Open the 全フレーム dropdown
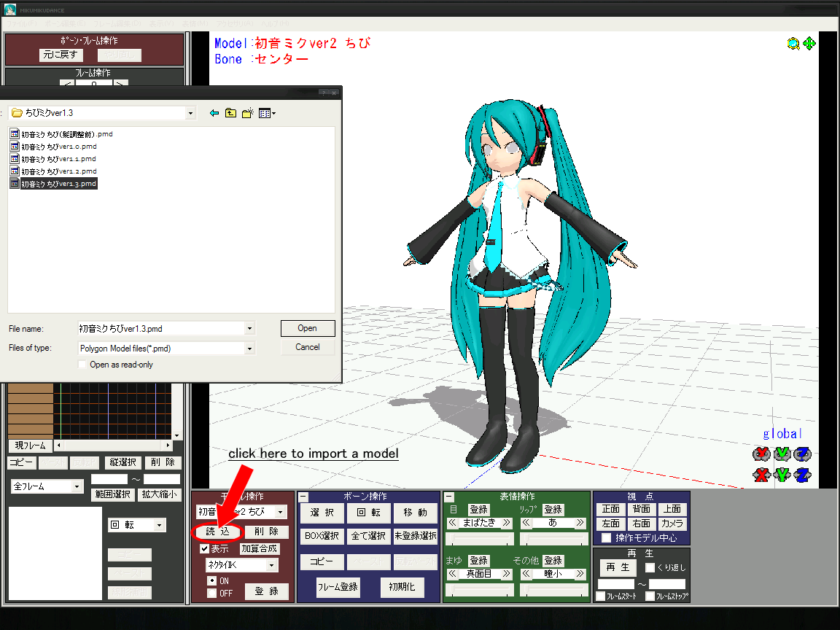 point(77,486)
